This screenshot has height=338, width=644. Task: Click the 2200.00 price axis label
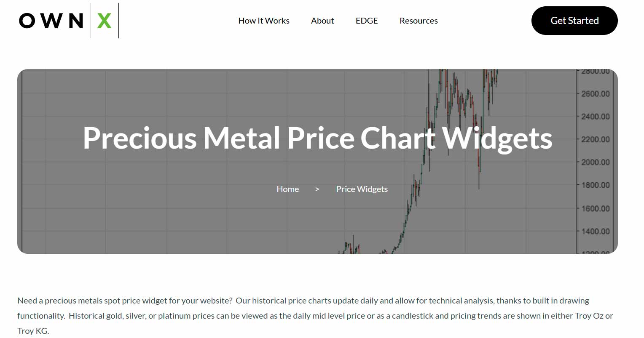coord(596,139)
